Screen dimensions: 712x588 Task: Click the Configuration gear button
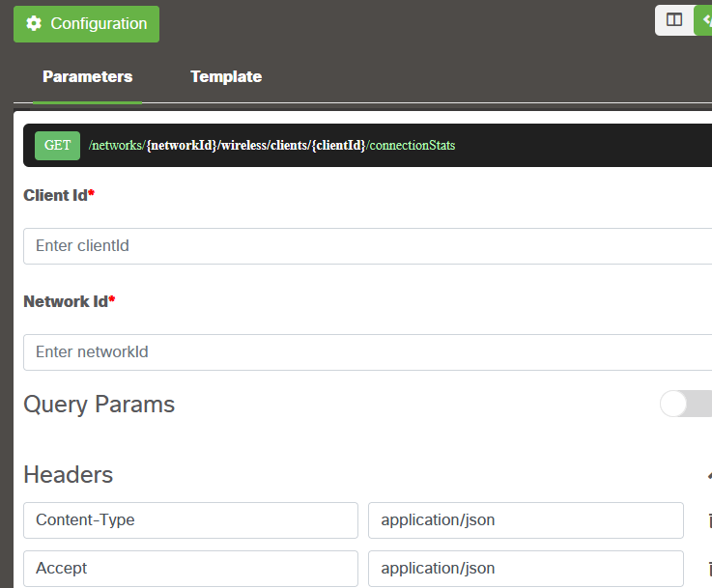click(86, 24)
